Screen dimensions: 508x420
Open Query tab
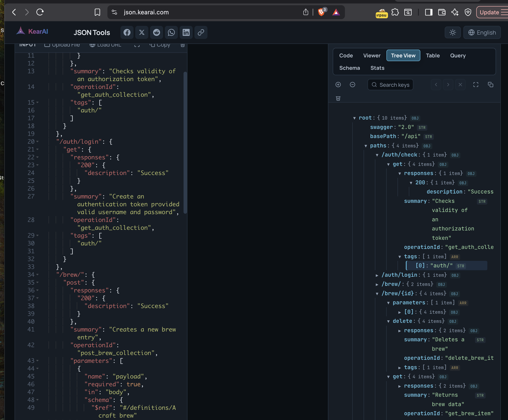[x=458, y=56]
